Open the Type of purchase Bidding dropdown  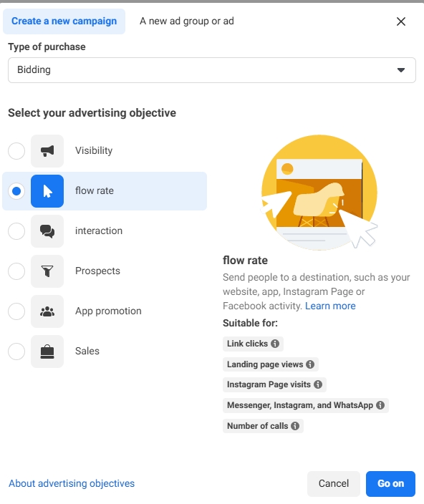[x=212, y=70]
